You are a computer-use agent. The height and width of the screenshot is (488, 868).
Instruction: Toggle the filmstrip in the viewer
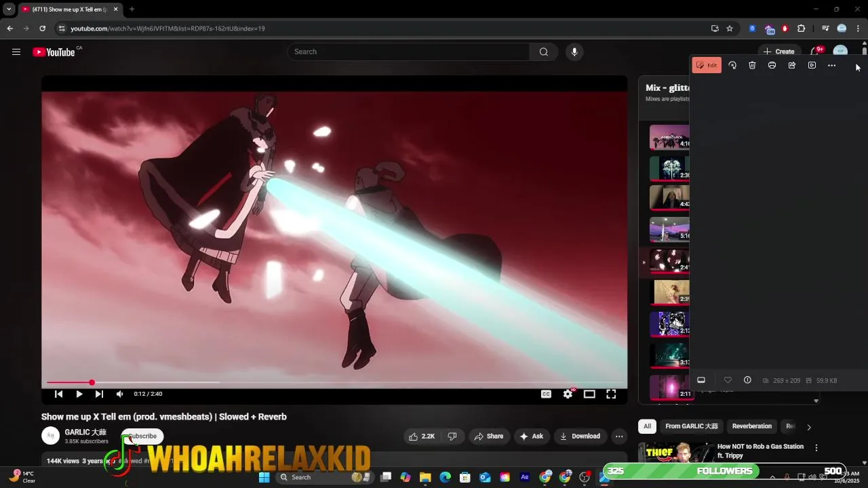click(701, 380)
